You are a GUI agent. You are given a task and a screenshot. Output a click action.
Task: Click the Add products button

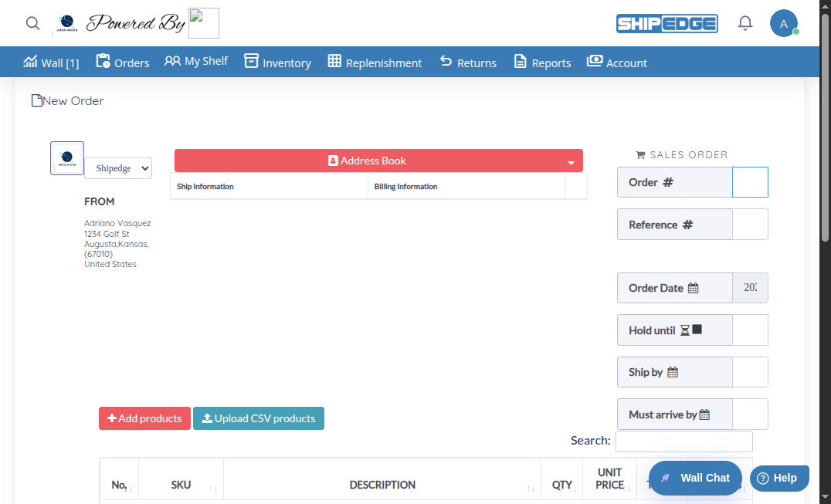pos(144,418)
